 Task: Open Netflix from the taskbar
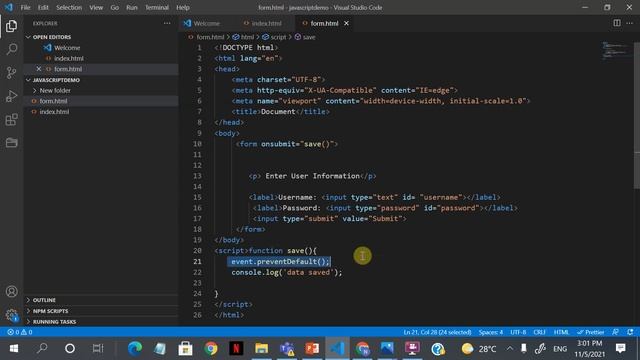click(236, 349)
